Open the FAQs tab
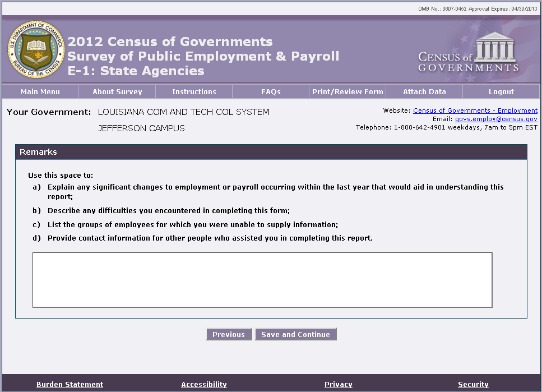This screenshot has height=392, width=542. click(x=271, y=91)
